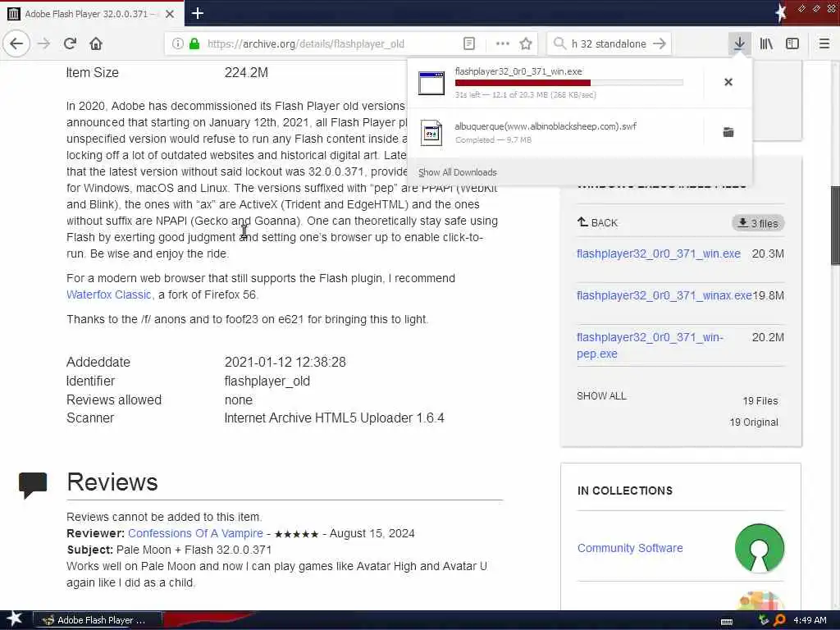The width and height of the screenshot is (840, 630).
Task: Bookmark this page with the star
Action: tap(526, 44)
